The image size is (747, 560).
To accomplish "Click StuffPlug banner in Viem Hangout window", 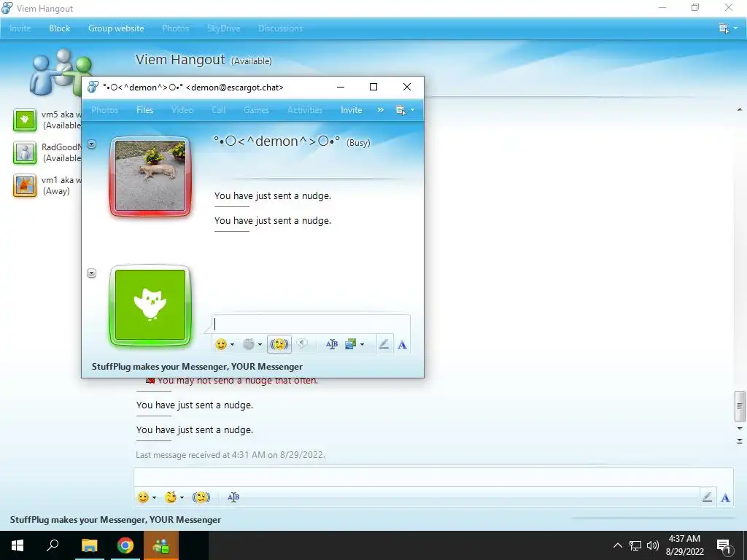I will click(115, 519).
